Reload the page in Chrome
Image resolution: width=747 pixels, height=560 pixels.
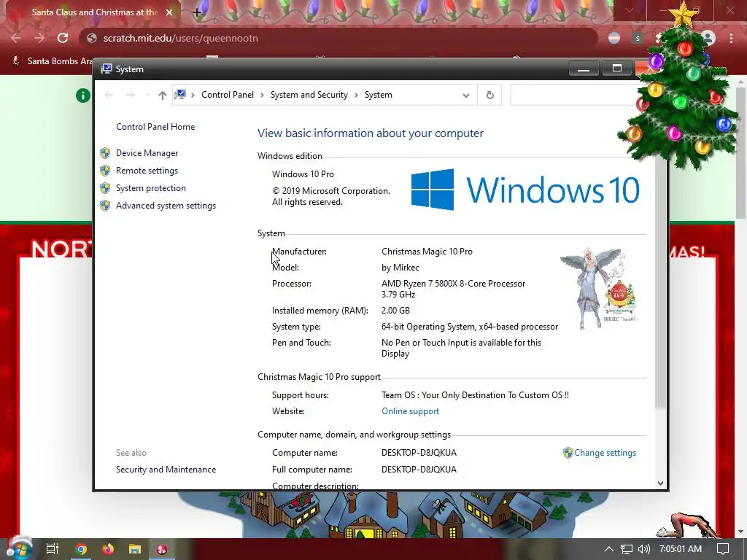(x=63, y=38)
